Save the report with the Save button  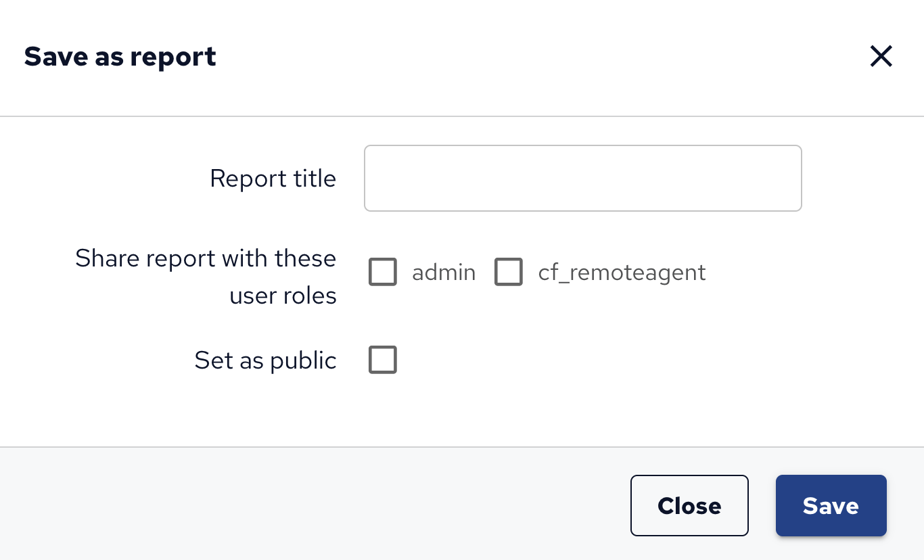click(x=831, y=506)
